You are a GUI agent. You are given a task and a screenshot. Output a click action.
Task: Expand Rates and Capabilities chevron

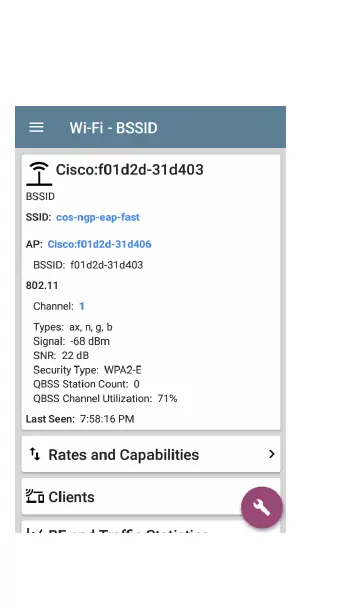(x=271, y=454)
